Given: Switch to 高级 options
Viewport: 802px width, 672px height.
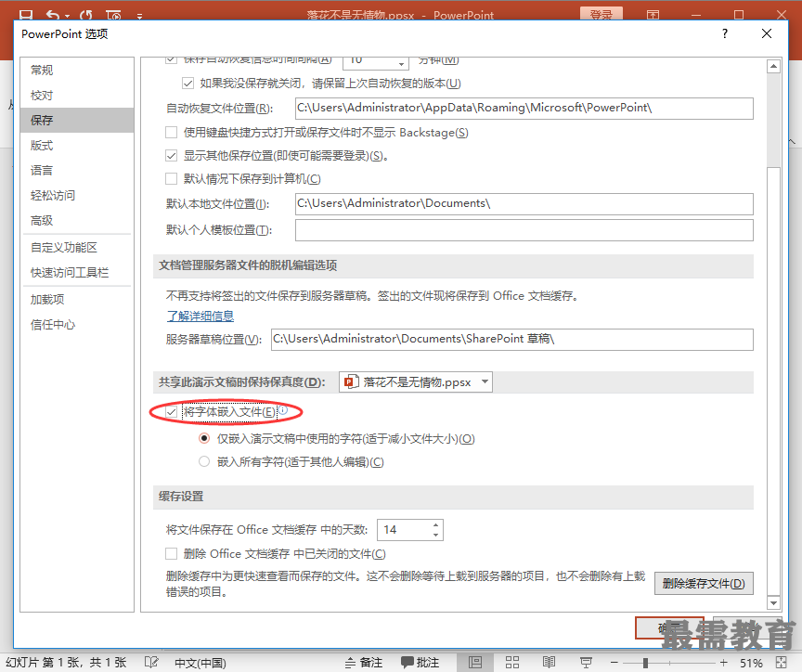Looking at the screenshot, I should click(x=77, y=220).
